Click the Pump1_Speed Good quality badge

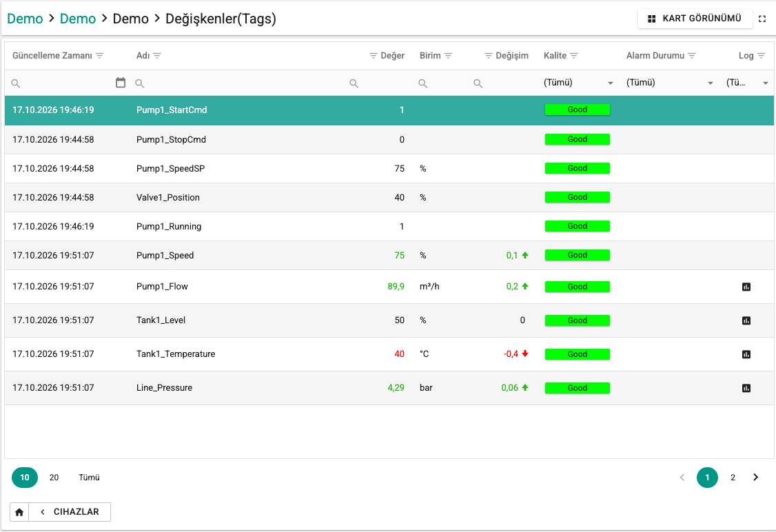[577, 256]
